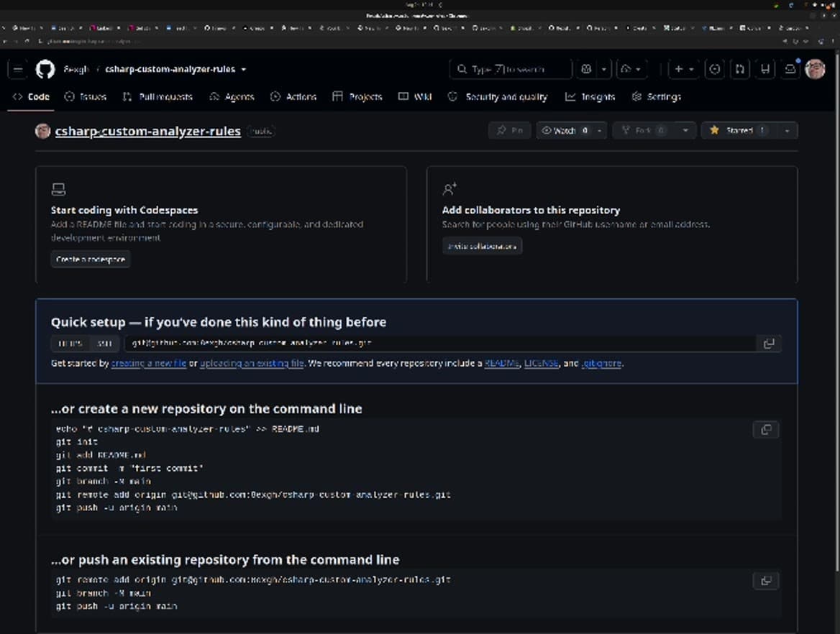Open the header repositories icon

tap(765, 69)
